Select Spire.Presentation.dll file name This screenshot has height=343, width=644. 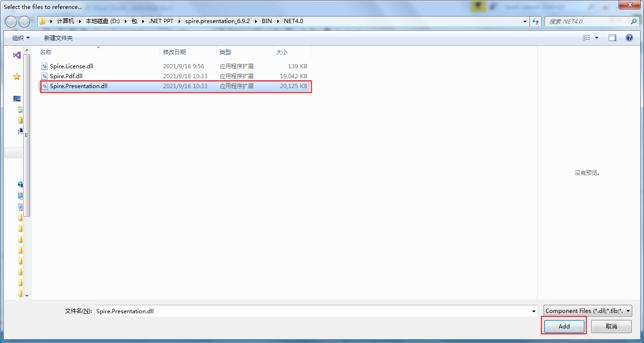[x=79, y=86]
